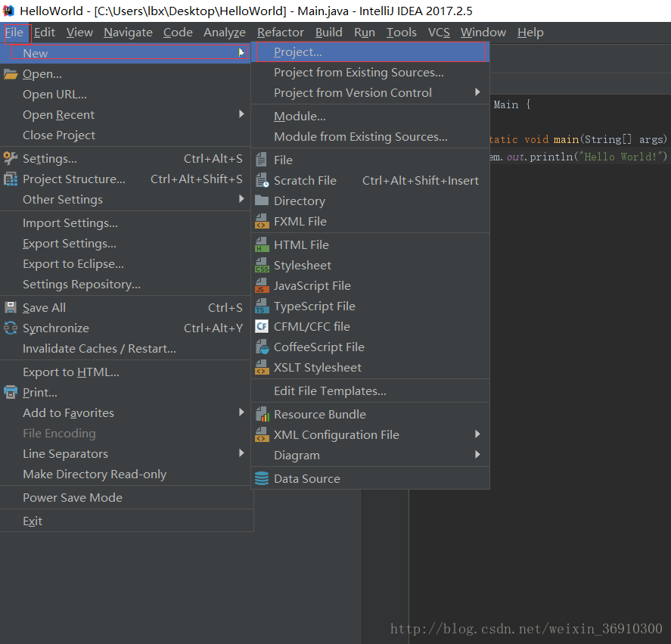This screenshot has width=671, height=644.
Task: Choose Invalidate Caches / Restart...
Action: (x=125, y=349)
